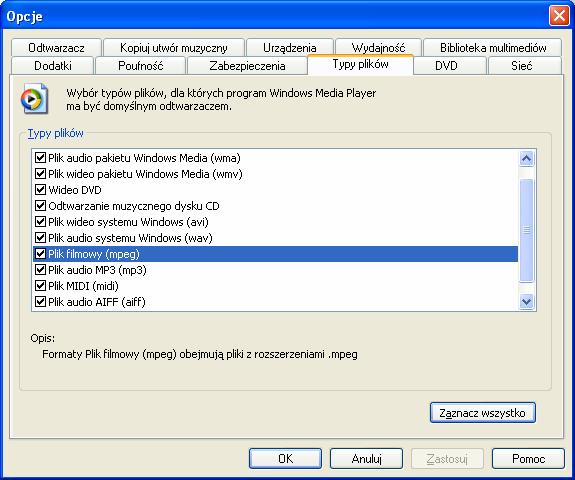The height and width of the screenshot is (480, 575).
Task: Select Plik wideo systemu Windows (avi) text
Action: coord(128,222)
